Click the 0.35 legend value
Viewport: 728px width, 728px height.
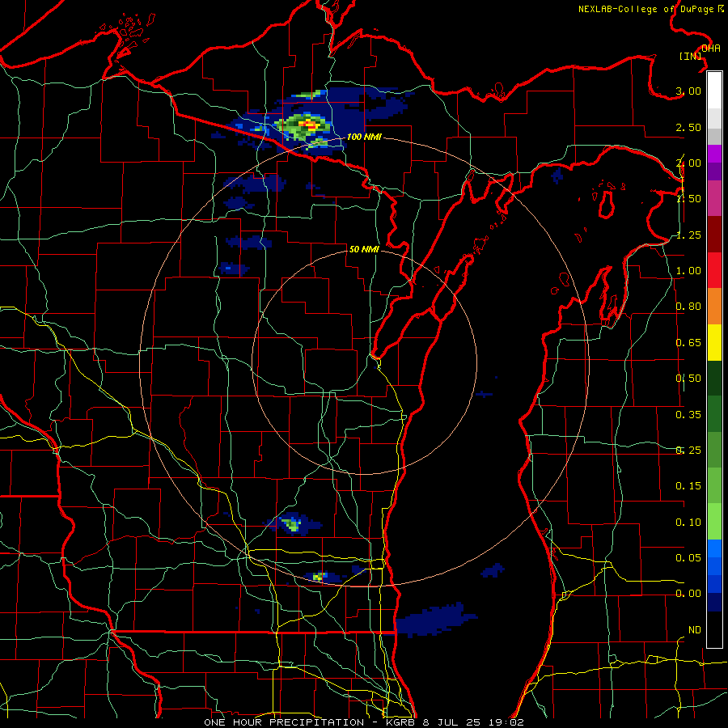[x=688, y=415]
